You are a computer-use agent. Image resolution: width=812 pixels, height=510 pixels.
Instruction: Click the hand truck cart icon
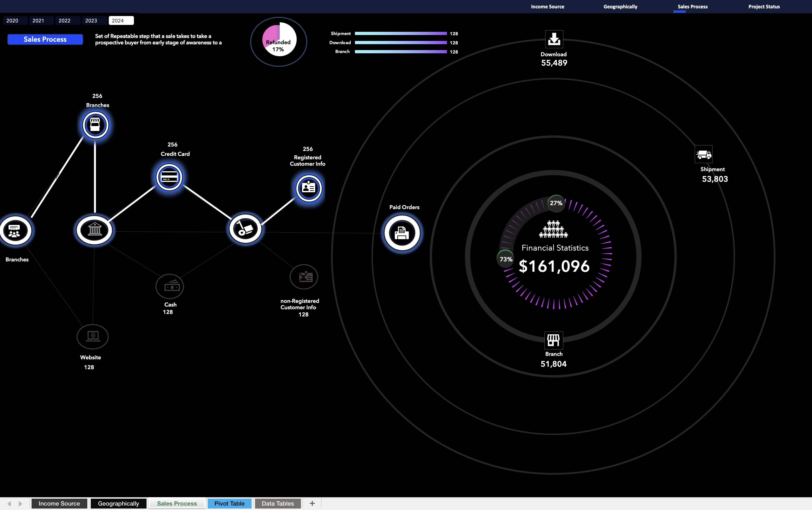(245, 229)
